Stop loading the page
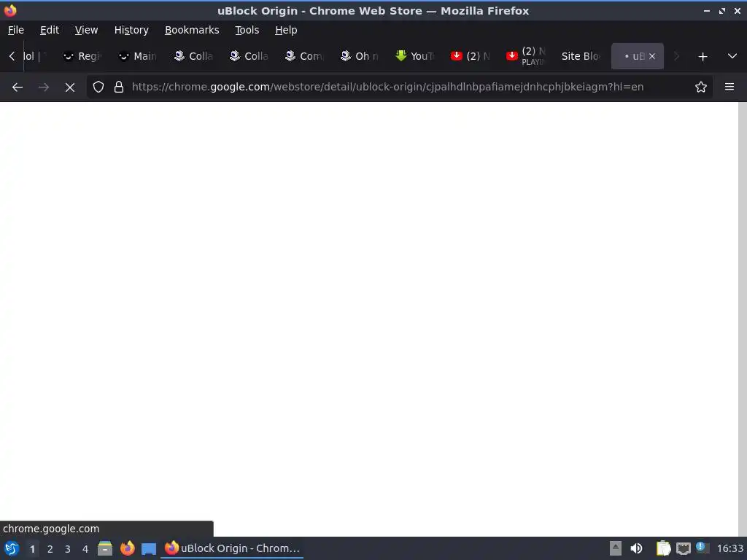 coord(70,87)
